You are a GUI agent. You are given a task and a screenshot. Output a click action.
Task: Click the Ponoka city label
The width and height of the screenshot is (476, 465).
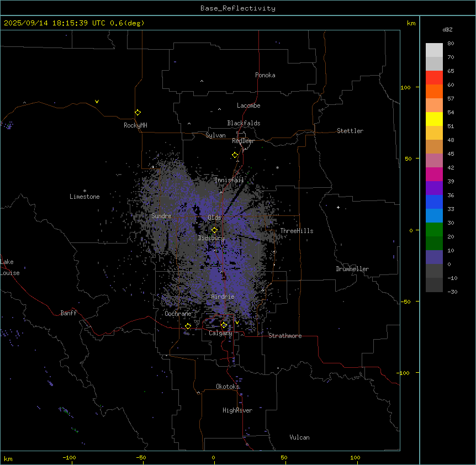265,75
